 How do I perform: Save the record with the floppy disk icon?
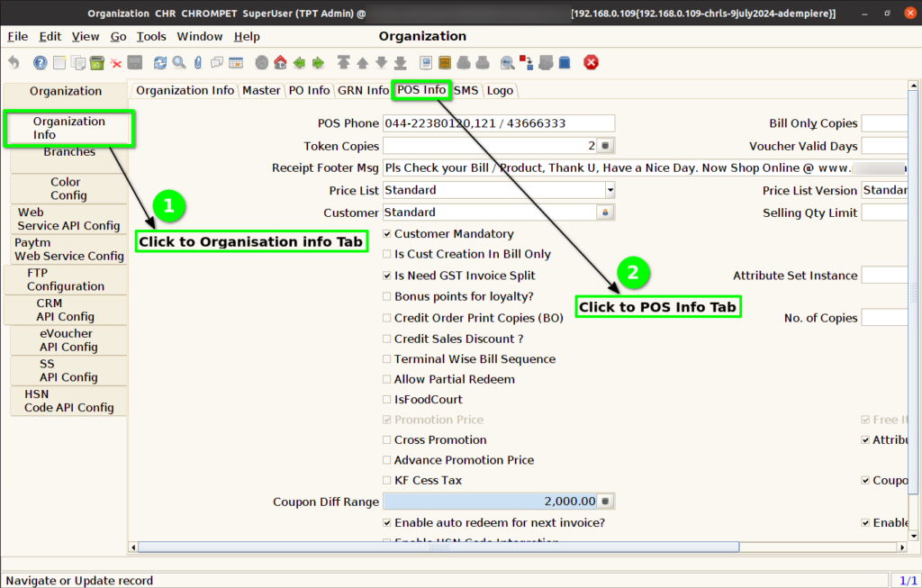(x=135, y=62)
